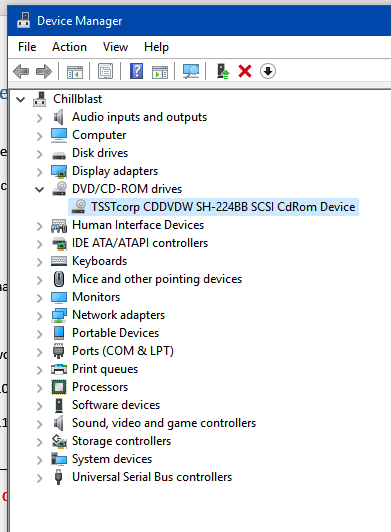This screenshot has height=532, width=391.
Task: Click the Ports (COM & LPT) icon
Action: point(59,351)
